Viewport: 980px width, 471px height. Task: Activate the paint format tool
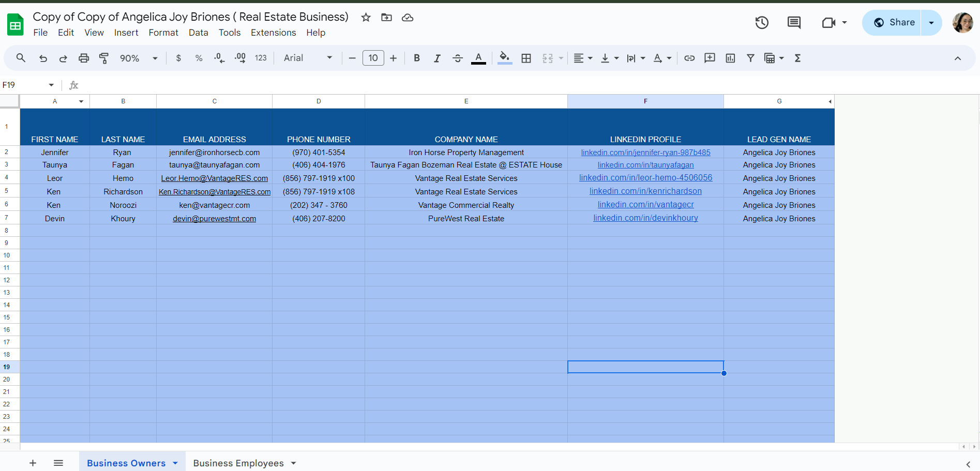104,58
